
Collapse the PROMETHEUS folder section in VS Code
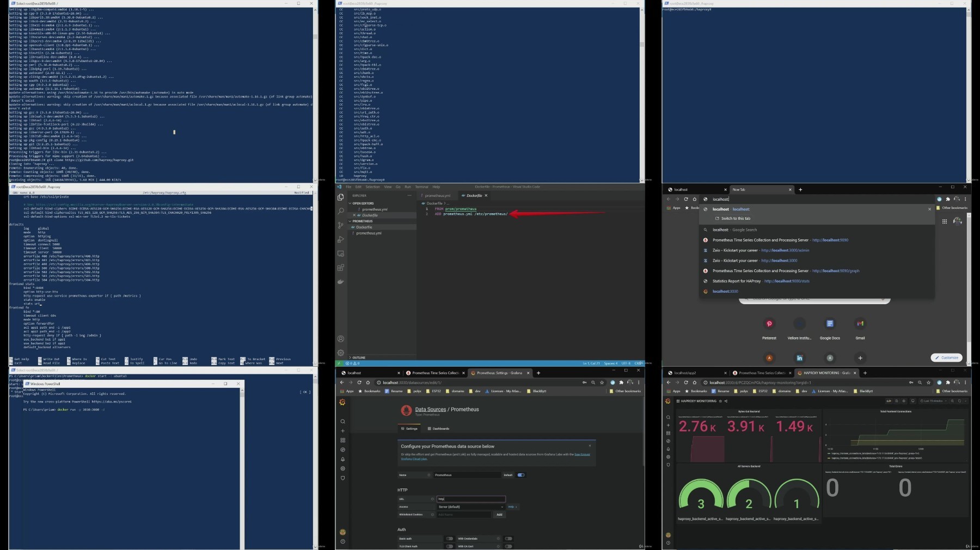382,221
